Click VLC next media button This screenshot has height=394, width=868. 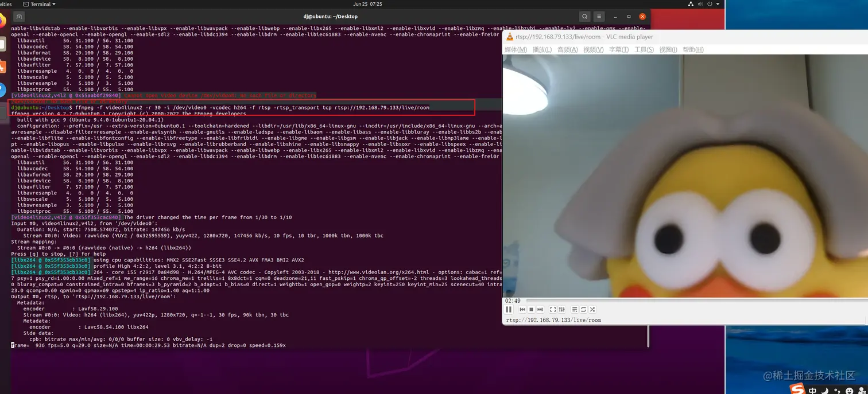click(x=540, y=310)
